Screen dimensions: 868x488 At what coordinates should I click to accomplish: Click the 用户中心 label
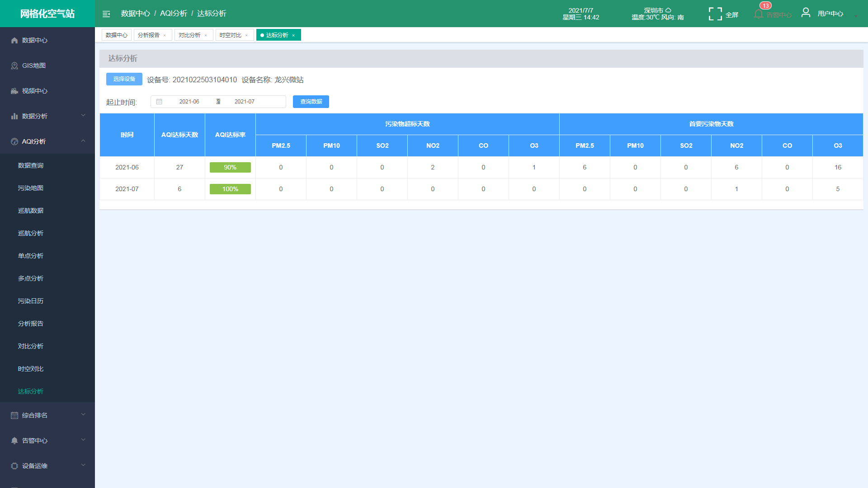coord(830,14)
